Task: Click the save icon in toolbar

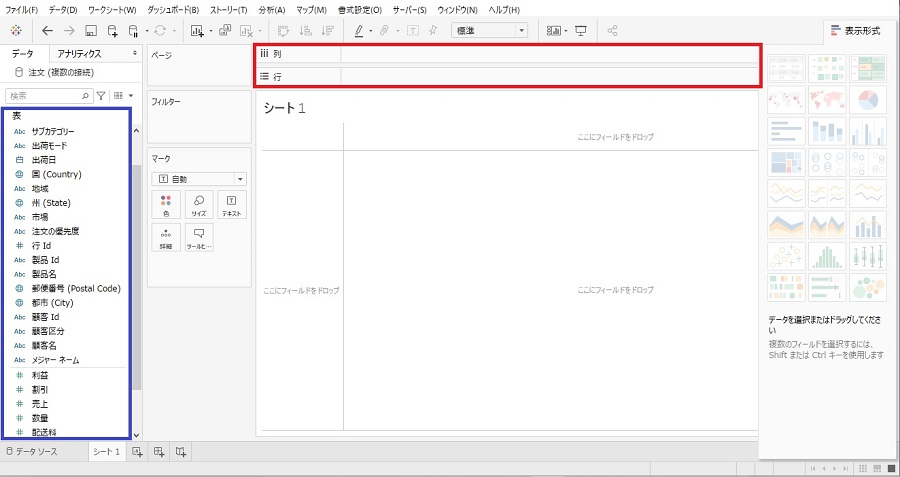Action: point(91,31)
